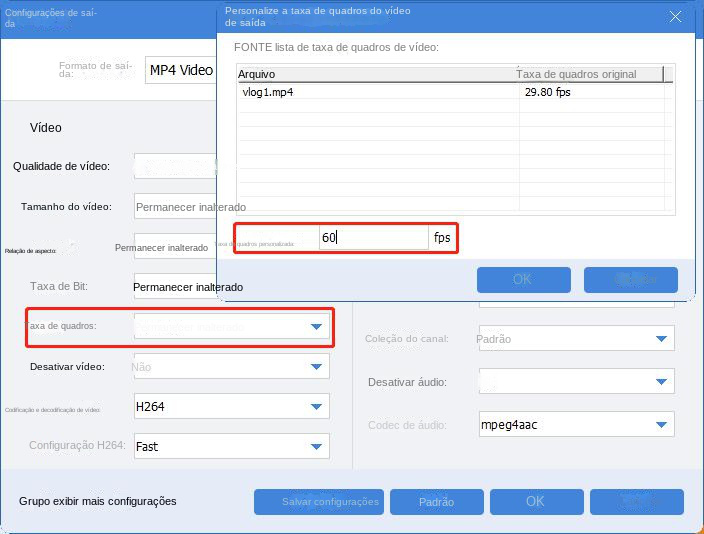Confirm output settings with bottom OK button
The height and width of the screenshot is (534, 704).
[537, 502]
